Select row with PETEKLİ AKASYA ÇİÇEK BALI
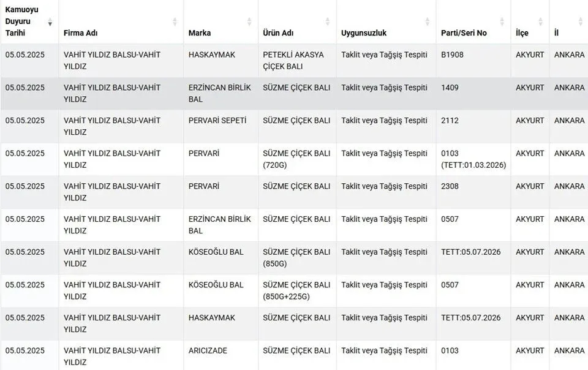 [294, 61]
